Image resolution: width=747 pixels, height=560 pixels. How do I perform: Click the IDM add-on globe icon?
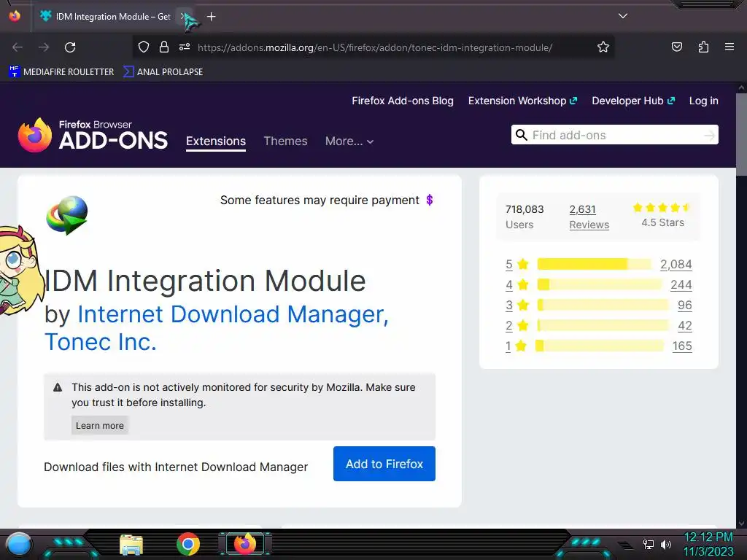[67, 215]
